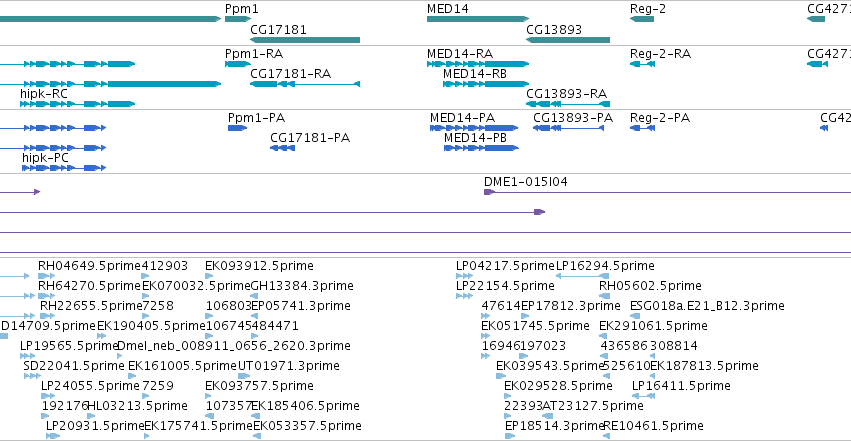Open EST LP16294.5prime

click(x=605, y=266)
